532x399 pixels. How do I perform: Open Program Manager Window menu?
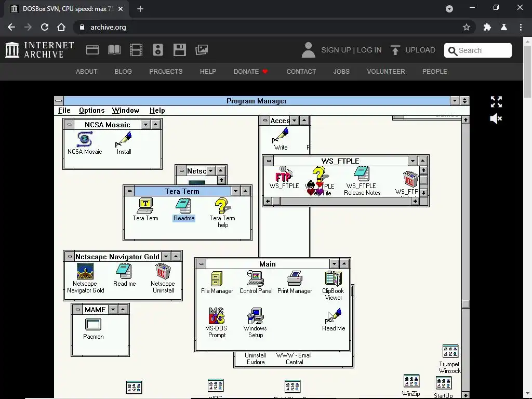(x=126, y=110)
